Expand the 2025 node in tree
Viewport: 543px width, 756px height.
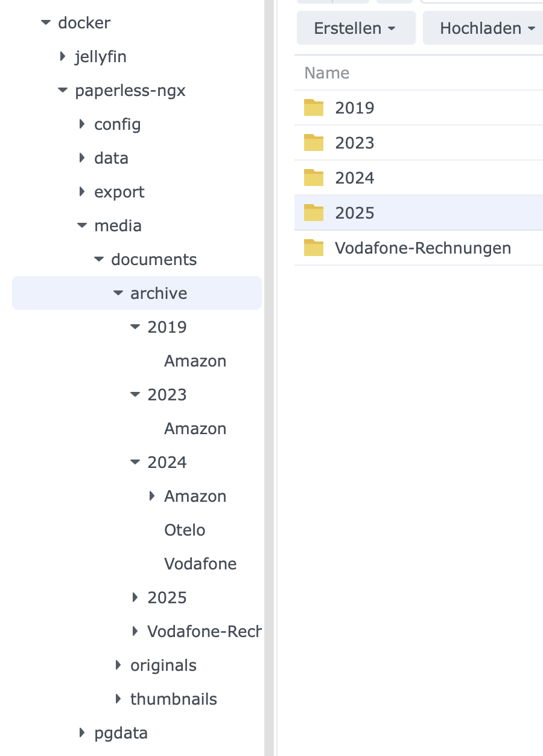pyautogui.click(x=135, y=598)
